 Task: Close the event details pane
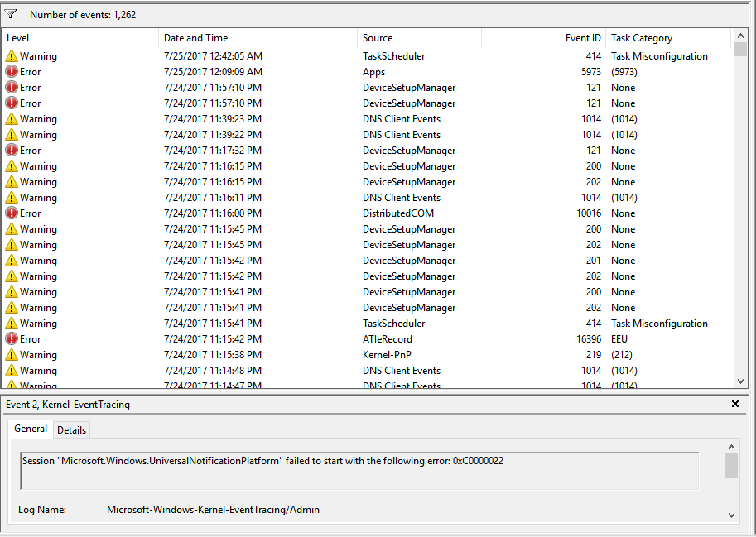coord(734,405)
